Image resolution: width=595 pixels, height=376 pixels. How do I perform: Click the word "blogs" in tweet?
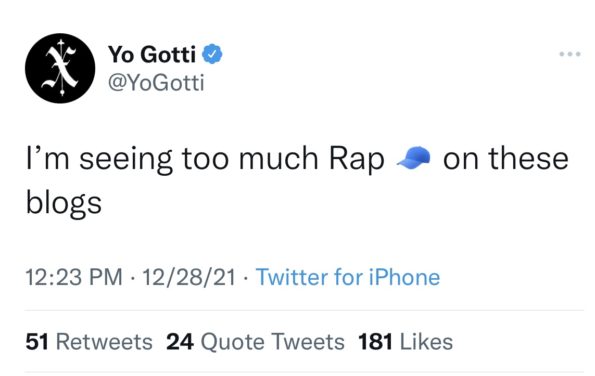[64, 203]
